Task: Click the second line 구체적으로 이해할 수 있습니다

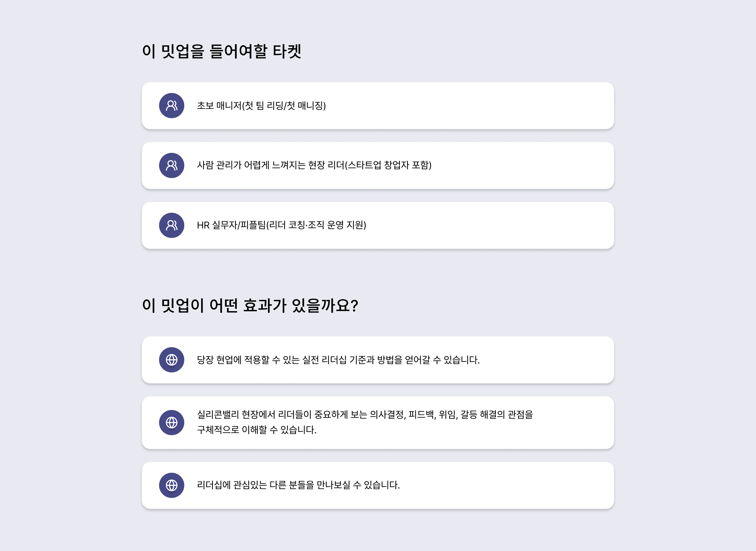Action: pos(257,430)
